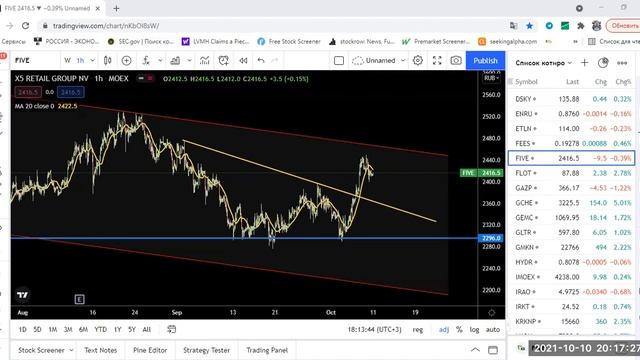Open the RUB currency dropdown

pyautogui.click(x=491, y=78)
